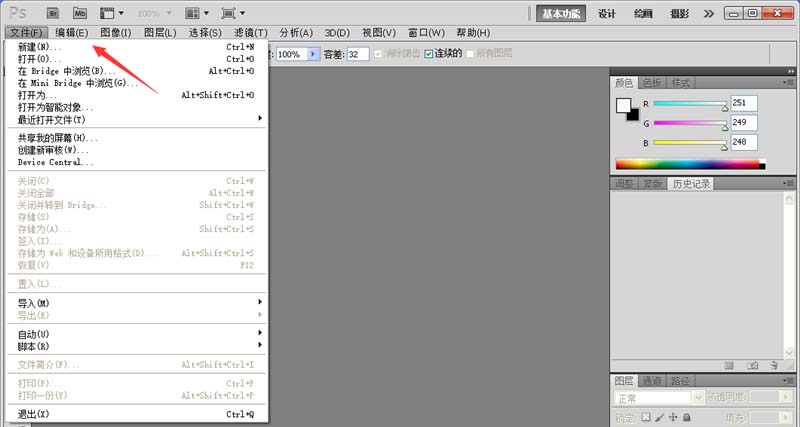This screenshot has width=800, height=427.
Task: Open the zoom level 100% dropdown in the application bar
Action: click(155, 13)
